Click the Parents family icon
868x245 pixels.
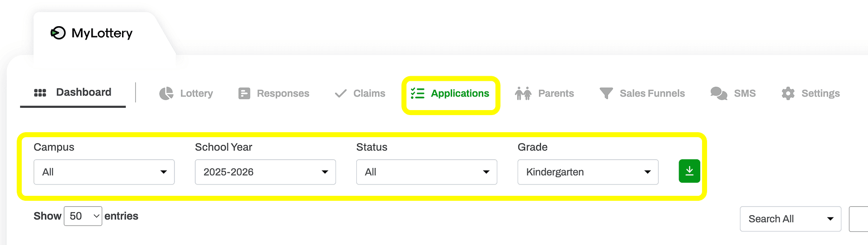point(523,93)
